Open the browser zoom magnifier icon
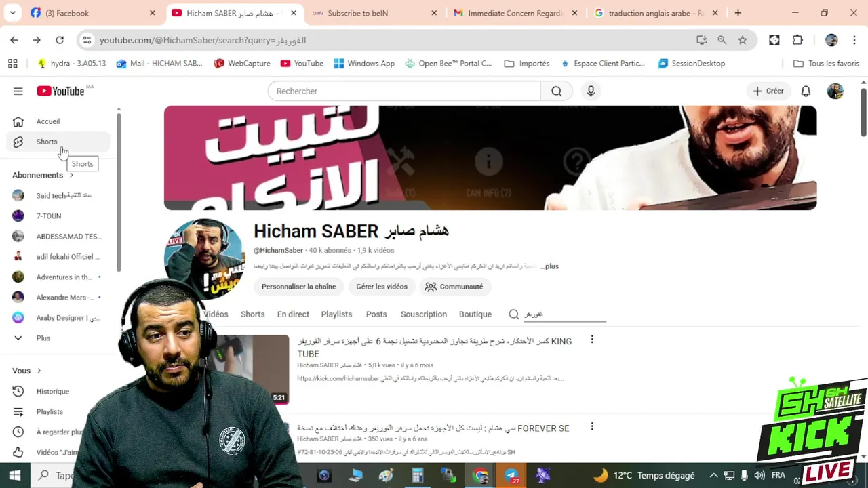868x488 pixels. [722, 40]
